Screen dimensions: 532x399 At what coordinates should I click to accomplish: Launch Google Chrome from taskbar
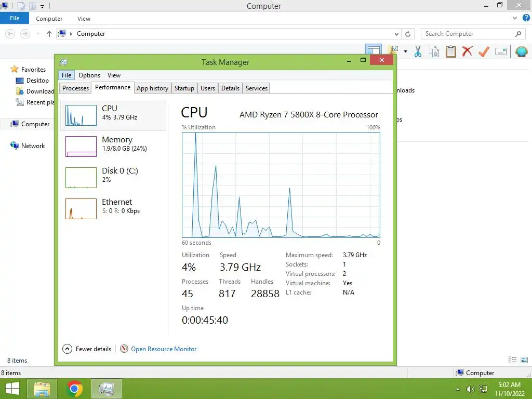pyautogui.click(x=74, y=389)
